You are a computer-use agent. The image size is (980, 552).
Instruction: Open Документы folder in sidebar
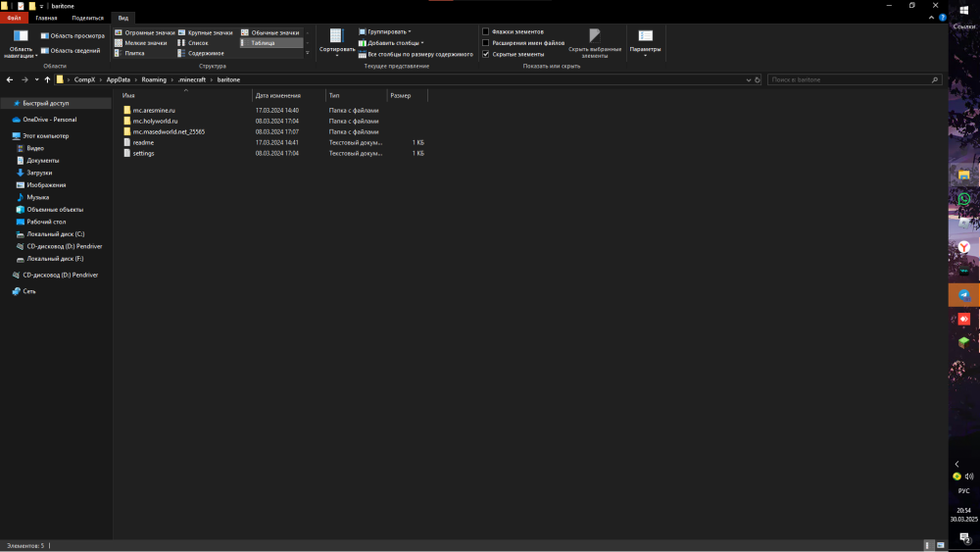(42, 161)
